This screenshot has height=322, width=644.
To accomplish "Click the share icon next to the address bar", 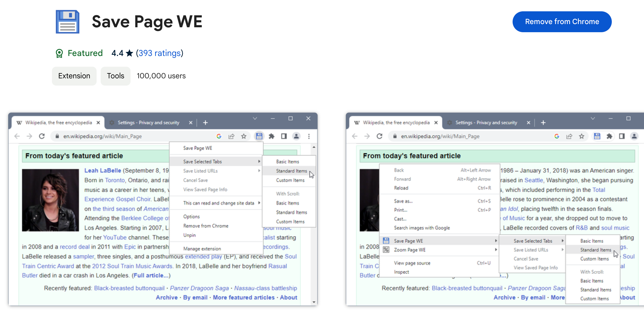I will [x=231, y=136].
